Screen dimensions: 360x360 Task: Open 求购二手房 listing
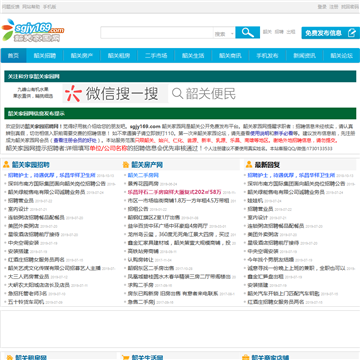141,285
